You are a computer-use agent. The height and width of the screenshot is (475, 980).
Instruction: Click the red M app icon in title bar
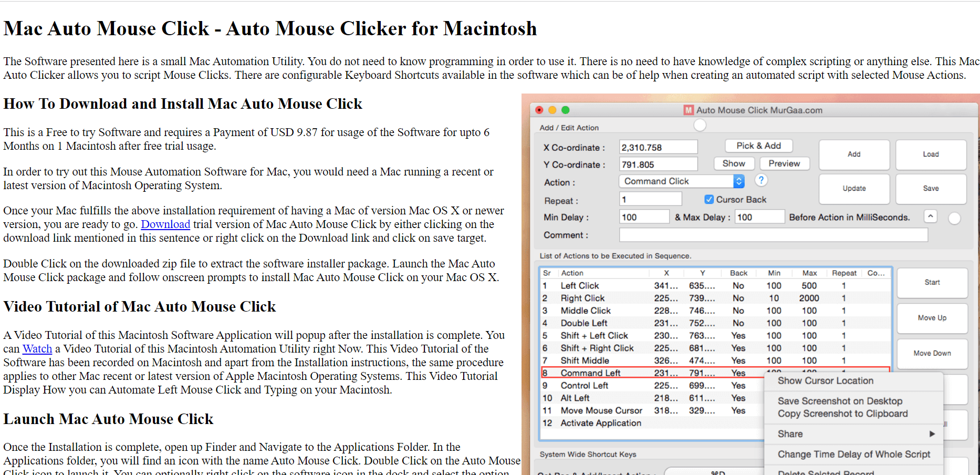coord(689,110)
